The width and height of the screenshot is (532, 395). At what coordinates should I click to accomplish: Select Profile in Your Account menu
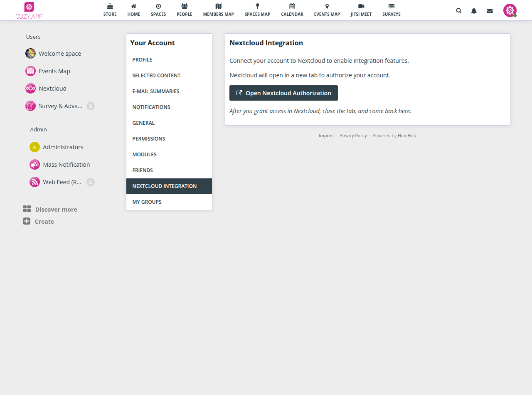coord(142,60)
